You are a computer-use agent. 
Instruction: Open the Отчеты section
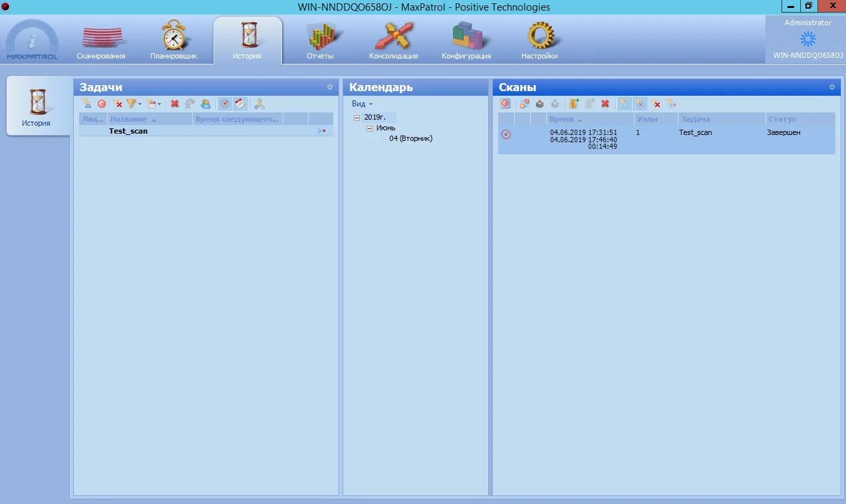[320, 41]
